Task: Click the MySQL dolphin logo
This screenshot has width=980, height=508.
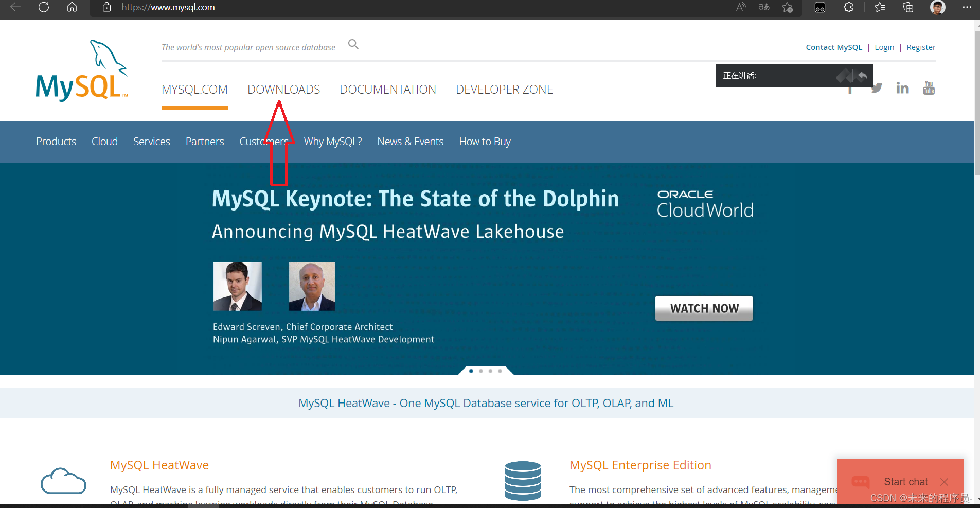Action: click(82, 71)
